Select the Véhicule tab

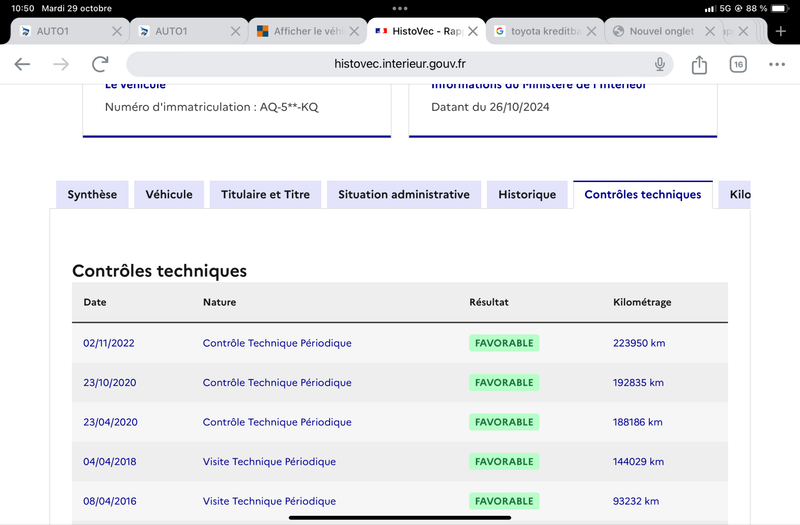(169, 194)
